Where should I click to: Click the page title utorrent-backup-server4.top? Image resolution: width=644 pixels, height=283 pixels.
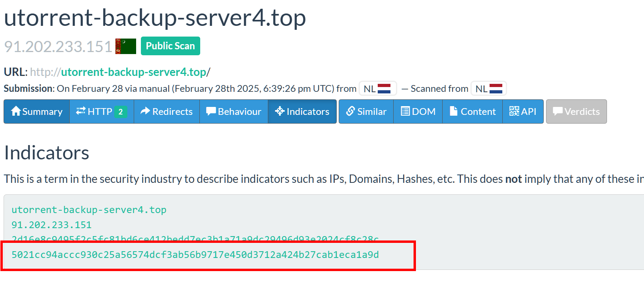click(x=155, y=17)
